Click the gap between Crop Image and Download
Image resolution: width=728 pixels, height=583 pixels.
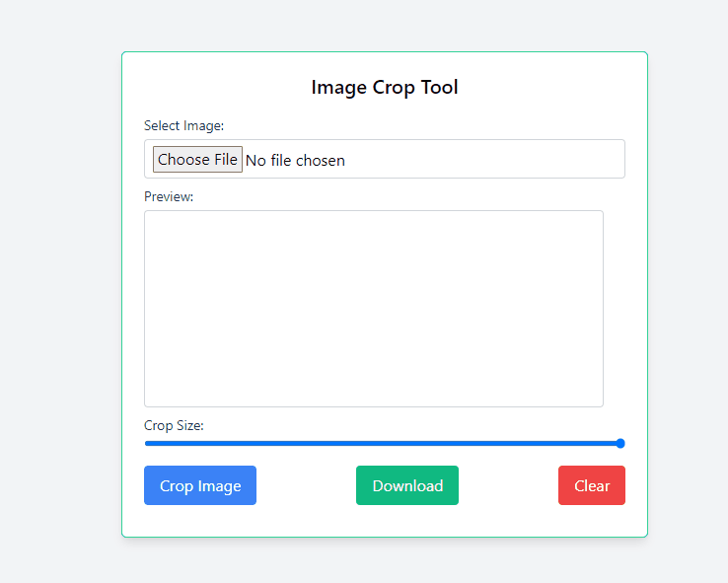coord(306,485)
